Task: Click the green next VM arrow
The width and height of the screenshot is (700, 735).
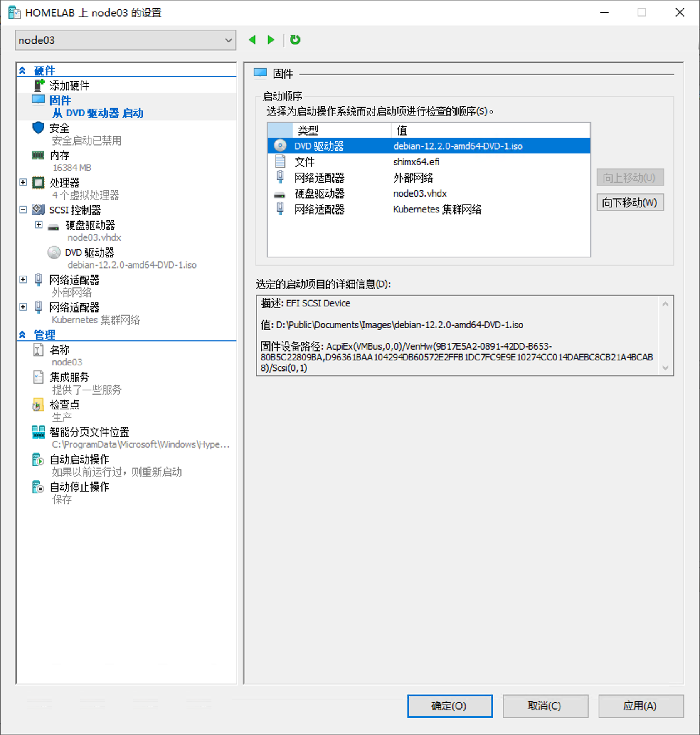Action: pos(271,40)
